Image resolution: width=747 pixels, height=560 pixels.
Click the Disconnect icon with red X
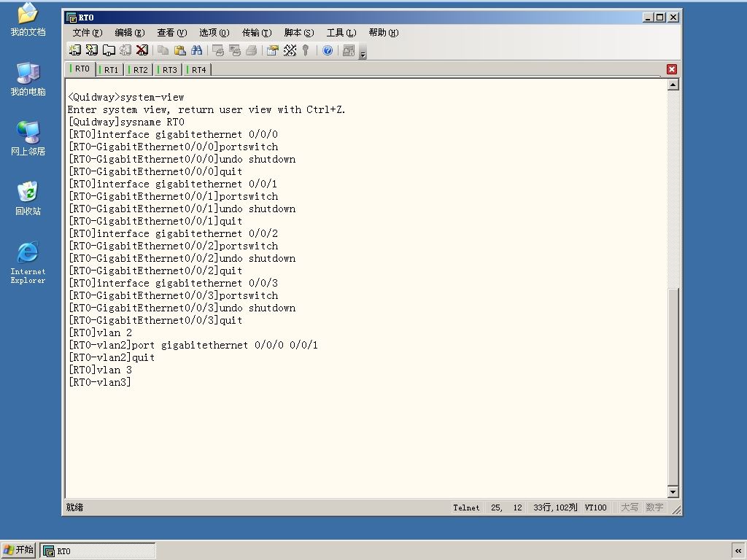(x=142, y=50)
